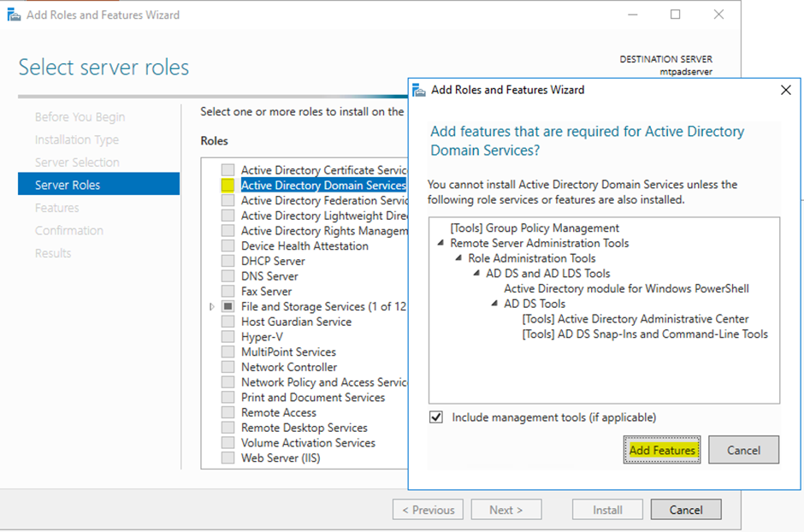Check the DNS Server role
This screenshot has width=804, height=532.
pyautogui.click(x=228, y=275)
